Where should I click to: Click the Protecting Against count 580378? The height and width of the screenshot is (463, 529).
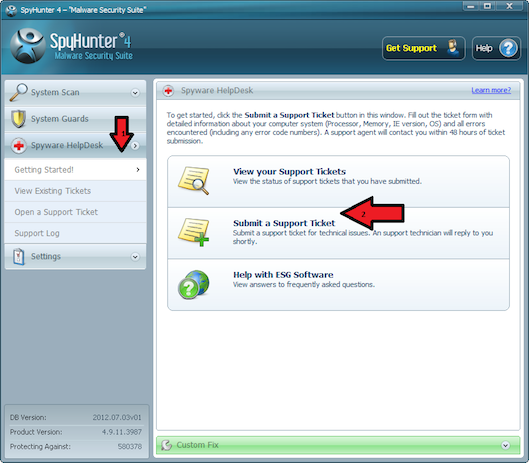tap(130, 446)
